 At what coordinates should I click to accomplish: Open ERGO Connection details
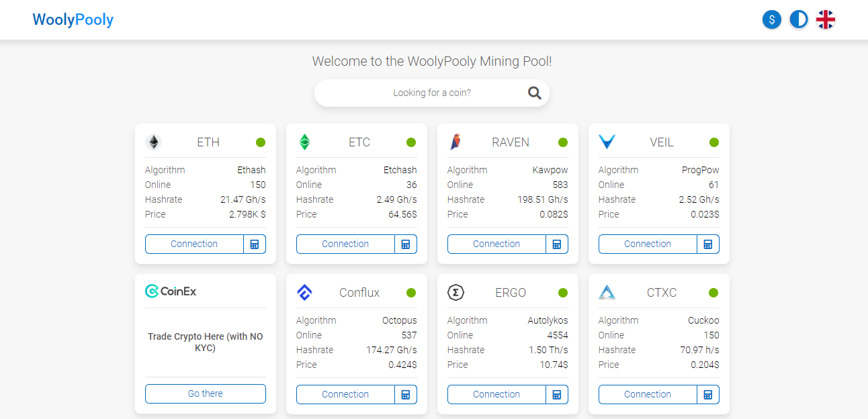(496, 394)
